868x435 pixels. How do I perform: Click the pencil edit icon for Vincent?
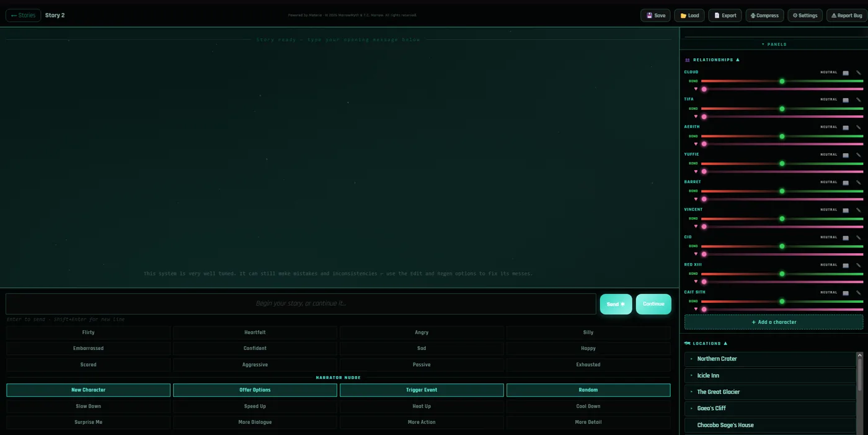pos(859,210)
